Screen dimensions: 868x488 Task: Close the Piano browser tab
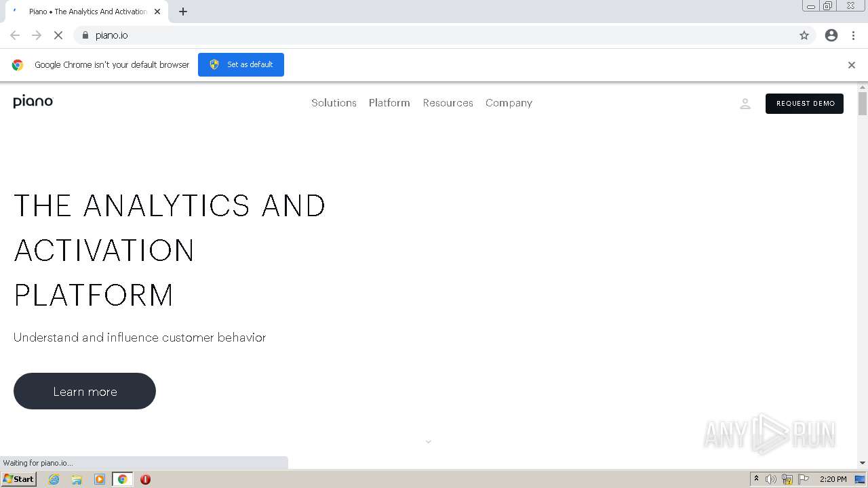click(157, 12)
